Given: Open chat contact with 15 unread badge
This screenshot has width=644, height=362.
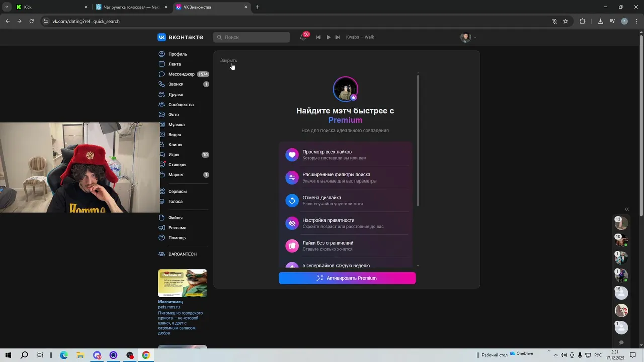Looking at the screenshot, I should click(621, 293).
